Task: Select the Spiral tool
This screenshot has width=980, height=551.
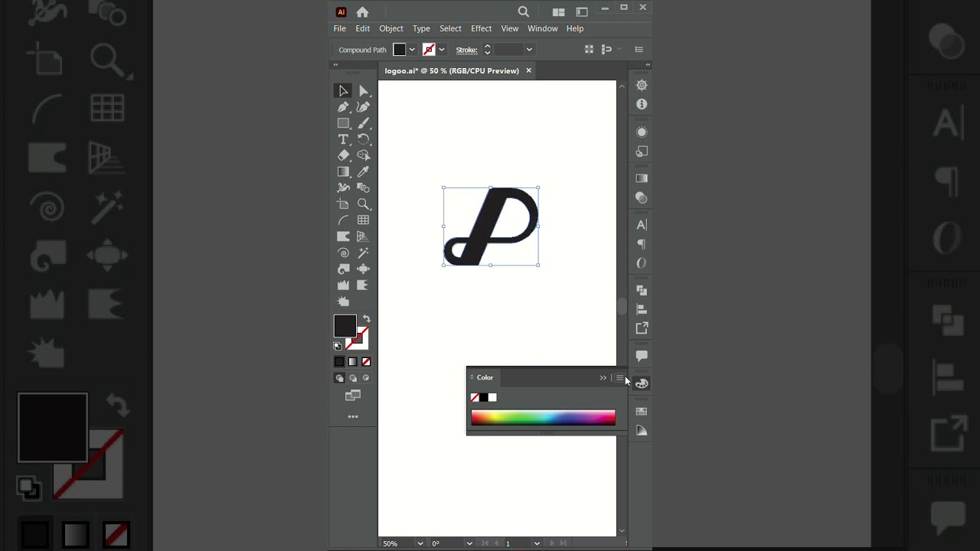Action: click(x=343, y=253)
